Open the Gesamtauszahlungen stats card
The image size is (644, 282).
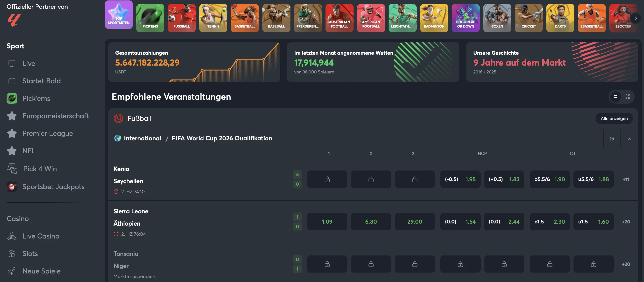[194, 62]
